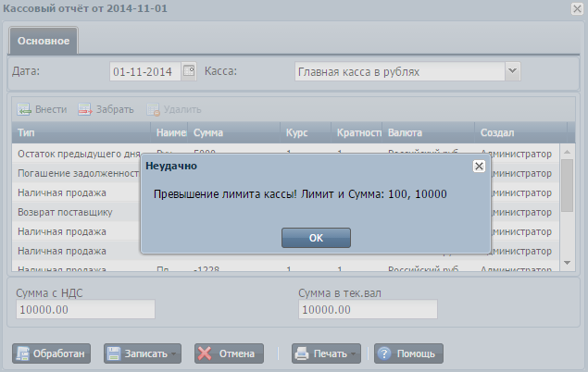The height and width of the screenshot is (372, 588).
Task: Click the Дата input field
Action: [145, 71]
